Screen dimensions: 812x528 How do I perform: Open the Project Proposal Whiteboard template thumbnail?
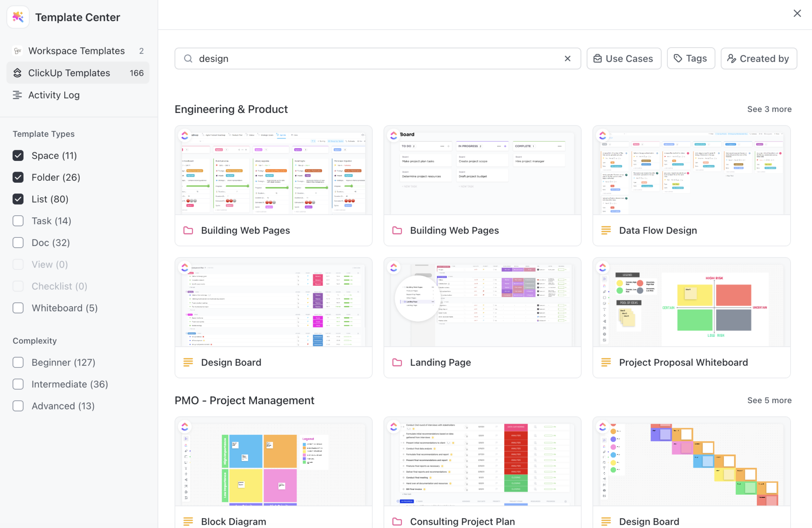tap(691, 302)
